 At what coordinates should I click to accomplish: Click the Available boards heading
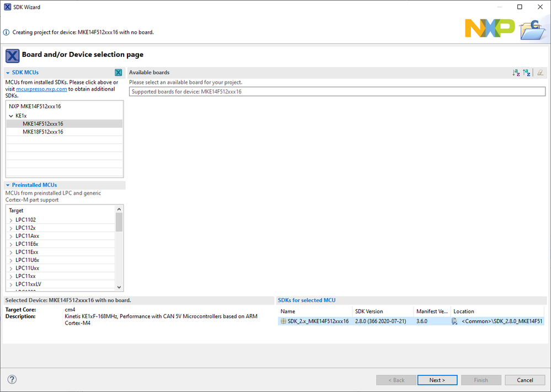pos(149,72)
